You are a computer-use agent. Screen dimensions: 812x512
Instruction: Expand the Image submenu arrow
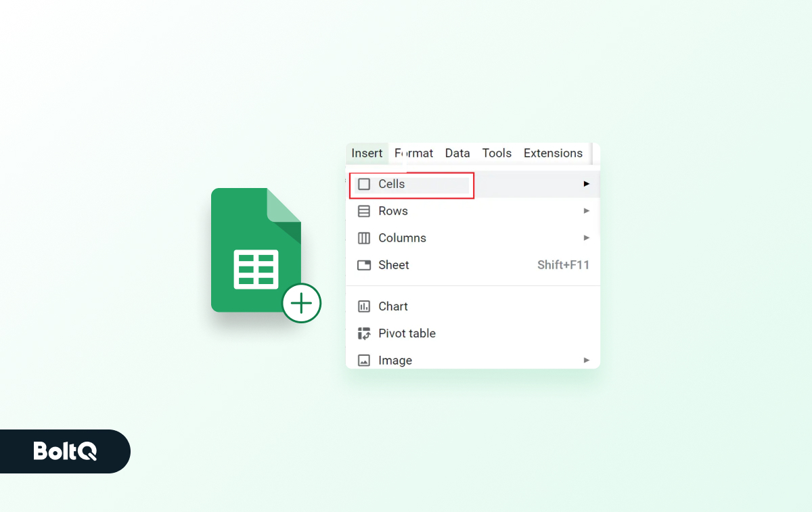click(x=587, y=360)
